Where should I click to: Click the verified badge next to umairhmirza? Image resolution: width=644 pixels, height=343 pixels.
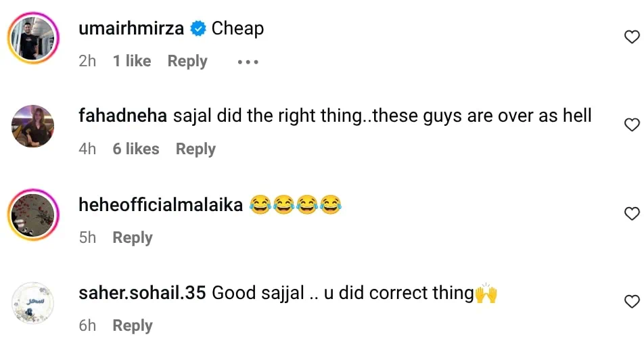pos(199,29)
